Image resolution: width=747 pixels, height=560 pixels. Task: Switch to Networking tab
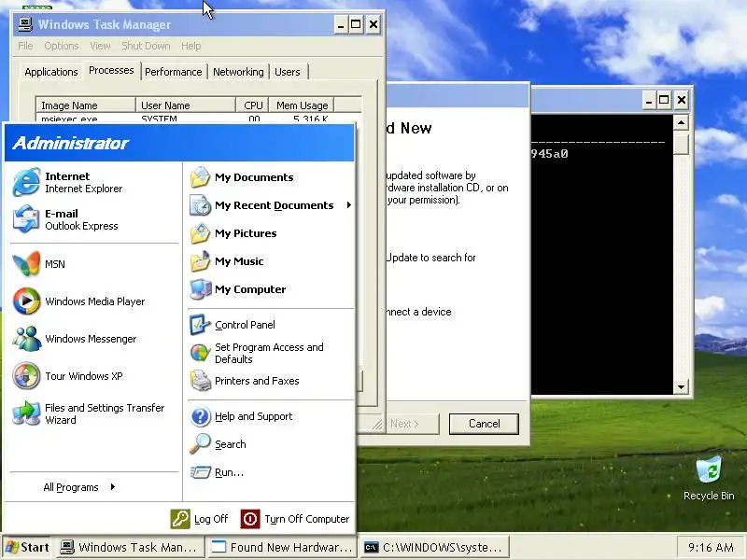point(238,72)
